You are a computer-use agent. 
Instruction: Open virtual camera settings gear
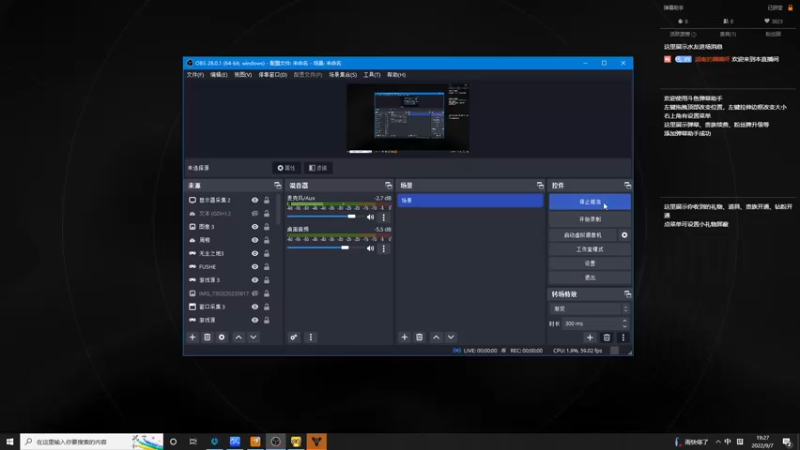(624, 235)
